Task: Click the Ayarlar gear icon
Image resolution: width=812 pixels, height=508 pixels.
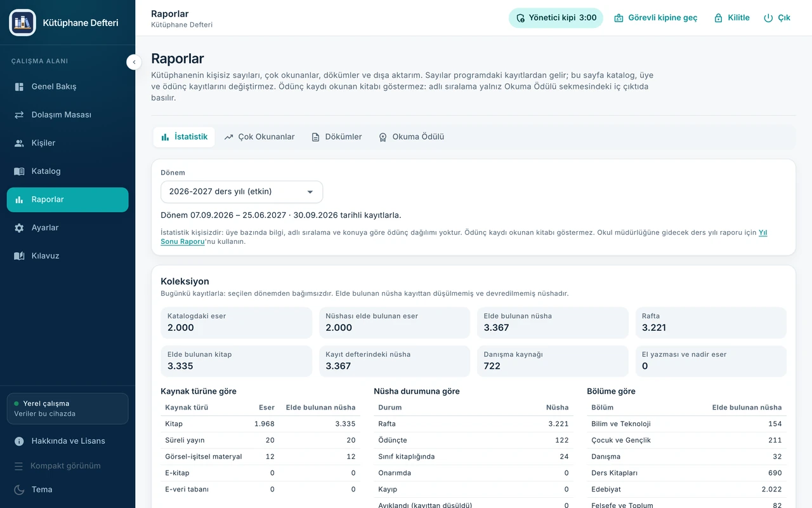Action: pos(19,228)
